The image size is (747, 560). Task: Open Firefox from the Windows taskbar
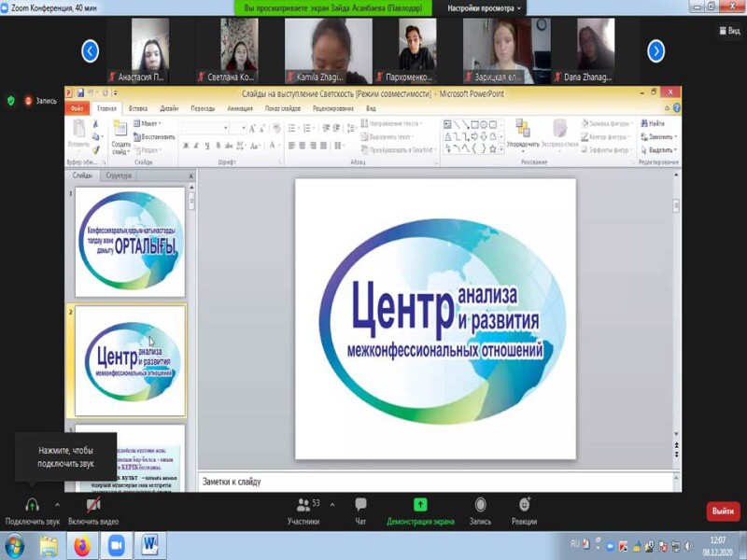(82, 546)
